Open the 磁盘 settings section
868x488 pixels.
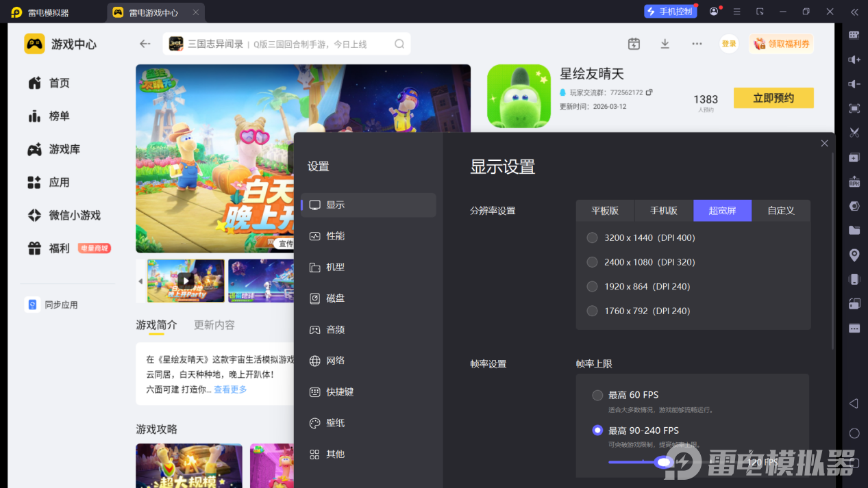click(x=369, y=298)
